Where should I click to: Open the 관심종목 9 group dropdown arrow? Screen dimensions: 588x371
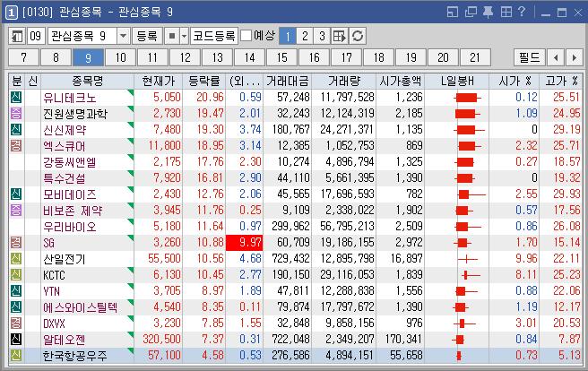pos(123,37)
